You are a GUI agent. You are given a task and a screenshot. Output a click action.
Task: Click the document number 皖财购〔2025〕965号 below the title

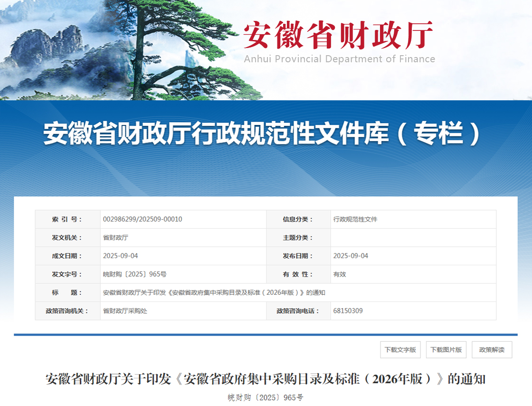[x=266, y=397]
